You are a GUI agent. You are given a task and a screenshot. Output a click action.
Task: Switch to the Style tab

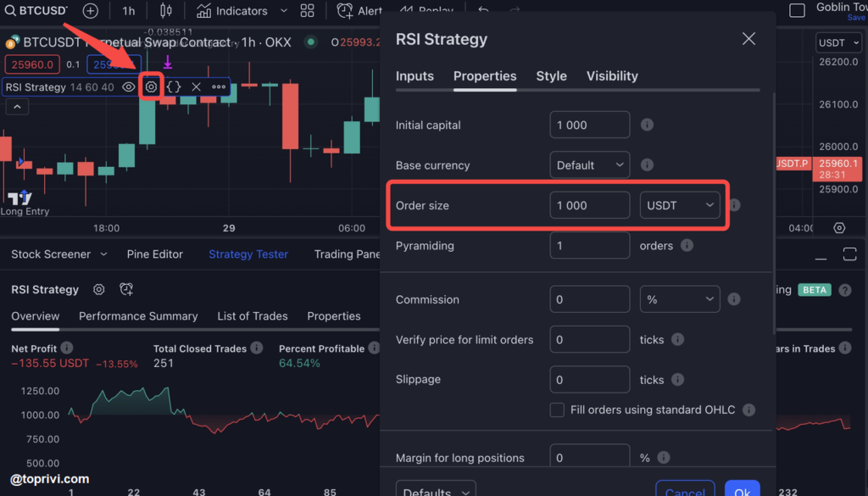pyautogui.click(x=551, y=75)
